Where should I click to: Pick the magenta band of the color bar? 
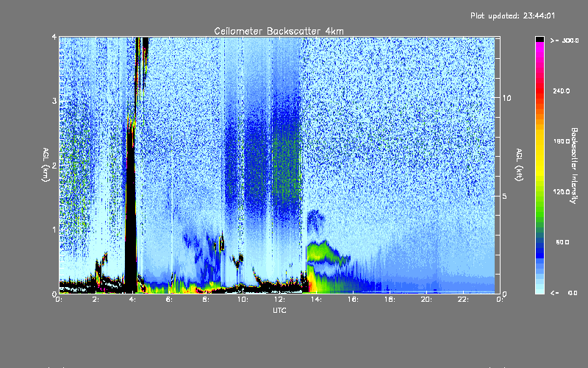click(539, 47)
